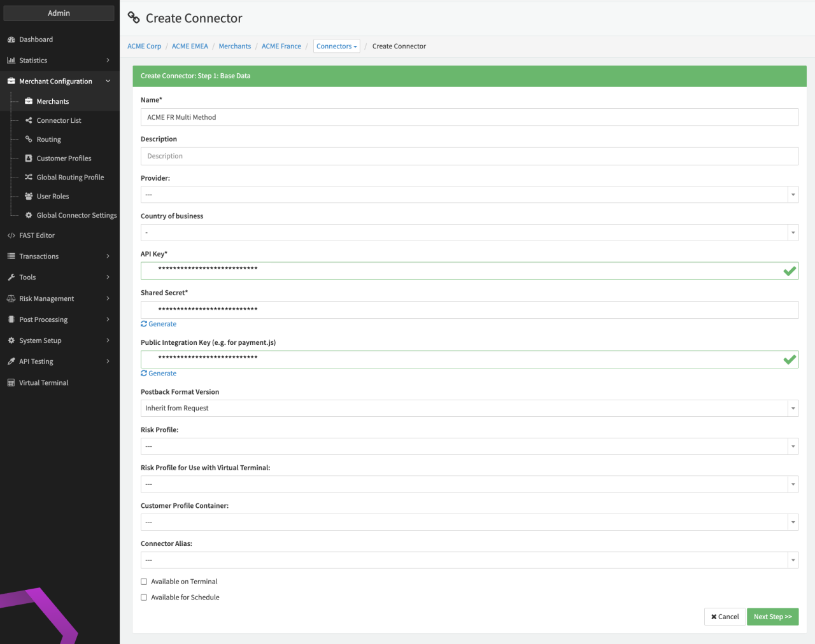Image resolution: width=815 pixels, height=644 pixels.
Task: Click into the Description input field
Action: click(469, 157)
